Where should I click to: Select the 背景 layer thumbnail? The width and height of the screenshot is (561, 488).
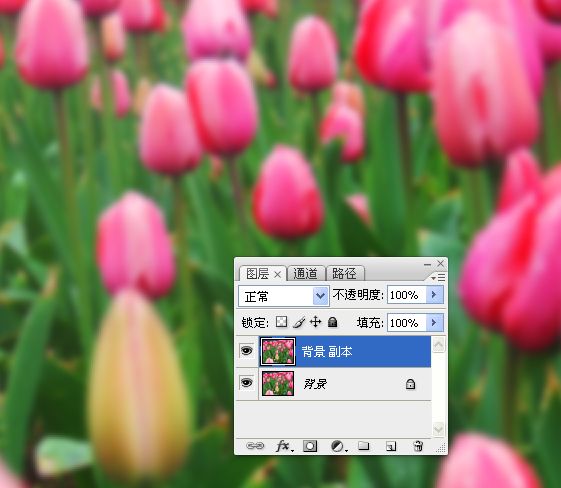click(x=278, y=383)
